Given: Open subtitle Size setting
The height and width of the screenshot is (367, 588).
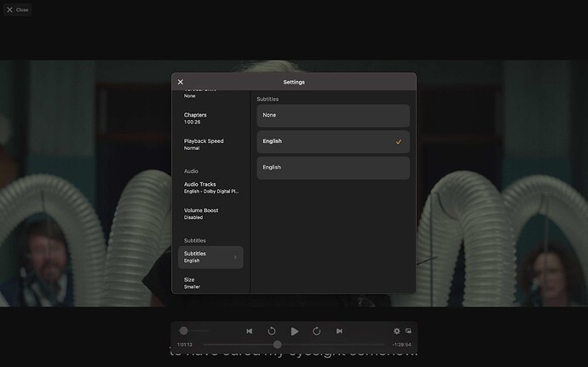Looking at the screenshot, I should (x=210, y=283).
